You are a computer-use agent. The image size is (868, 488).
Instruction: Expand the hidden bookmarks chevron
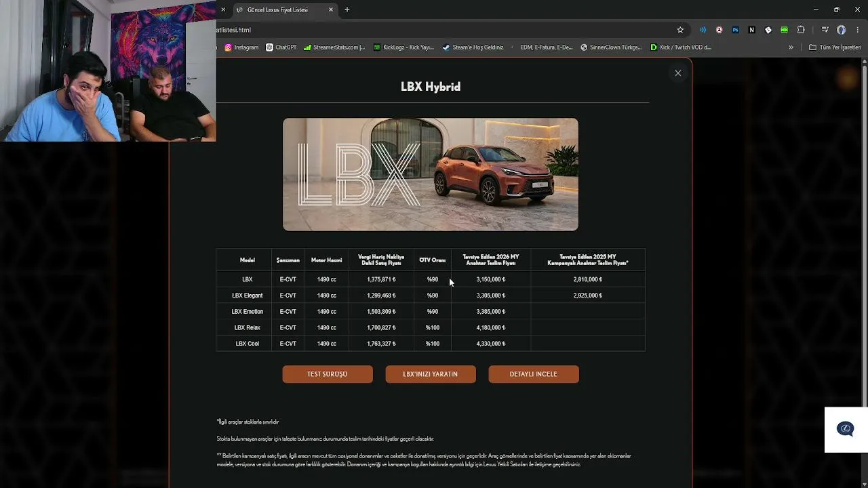pyautogui.click(x=791, y=47)
